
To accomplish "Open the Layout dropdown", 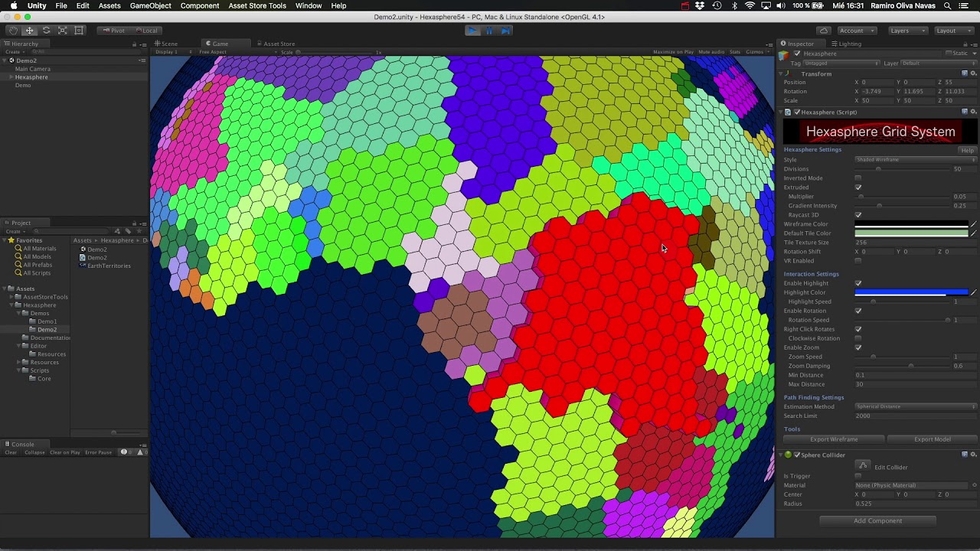I will pyautogui.click(x=952, y=31).
